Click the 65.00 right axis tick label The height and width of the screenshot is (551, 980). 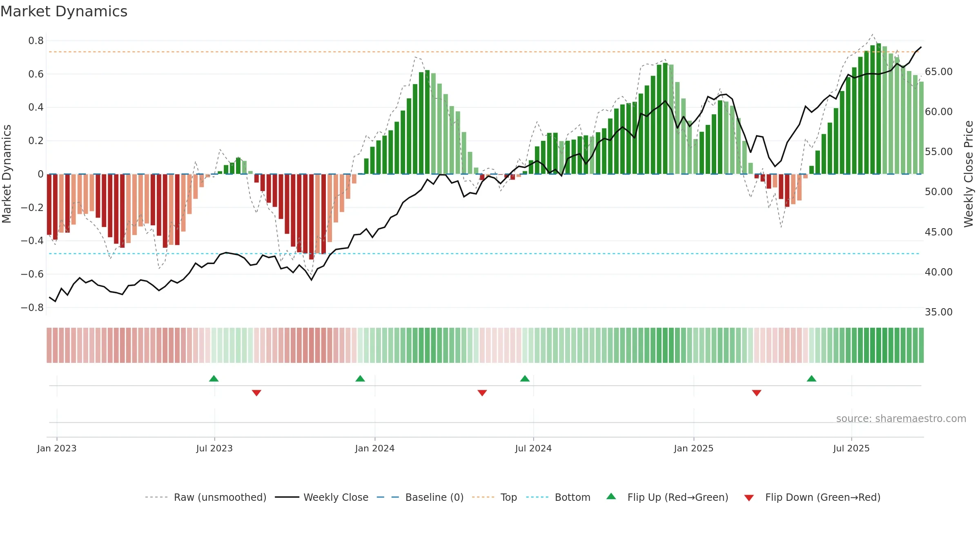(939, 71)
